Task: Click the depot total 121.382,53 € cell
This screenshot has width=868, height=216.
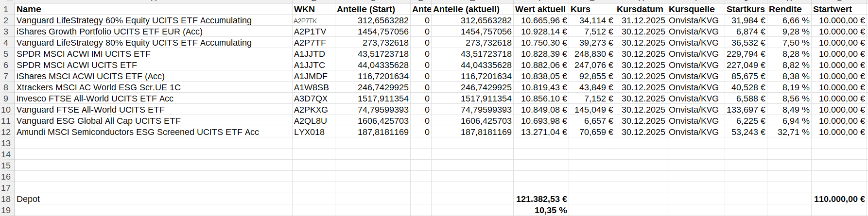Action: point(541,199)
